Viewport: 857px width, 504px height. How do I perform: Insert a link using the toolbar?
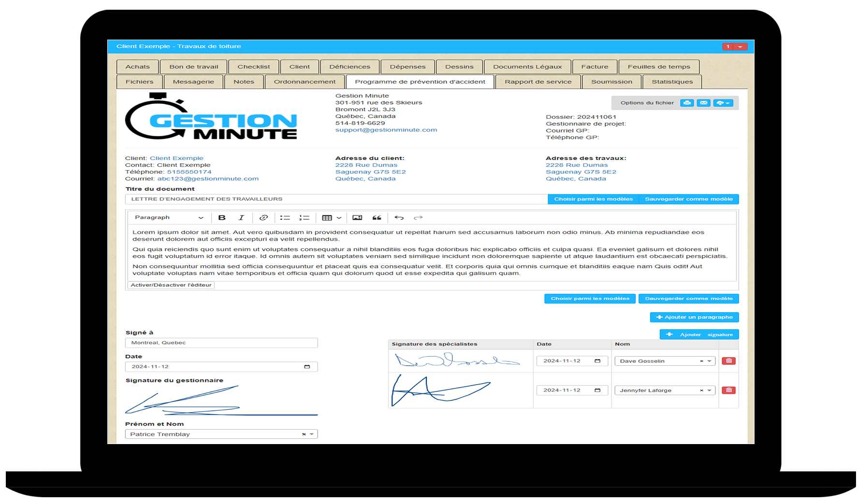pyautogui.click(x=263, y=218)
